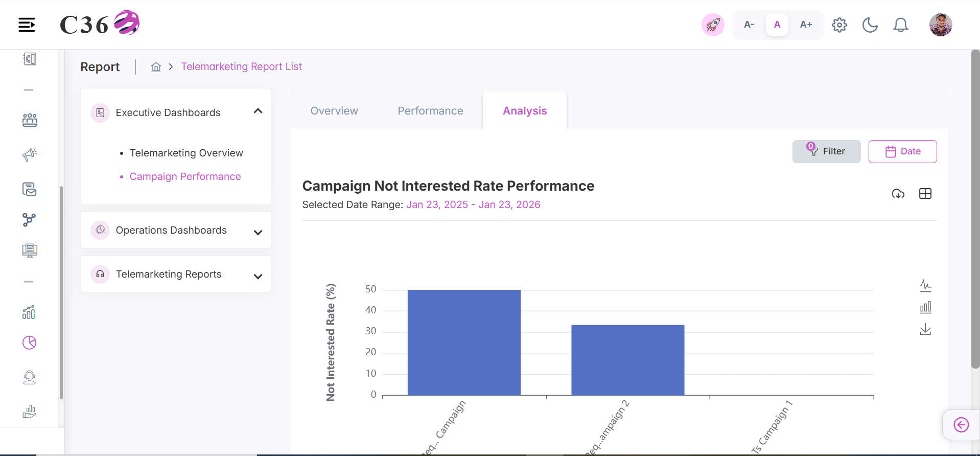Switch chart to line type
Viewport: 980px width, 456px height.
tap(925, 285)
